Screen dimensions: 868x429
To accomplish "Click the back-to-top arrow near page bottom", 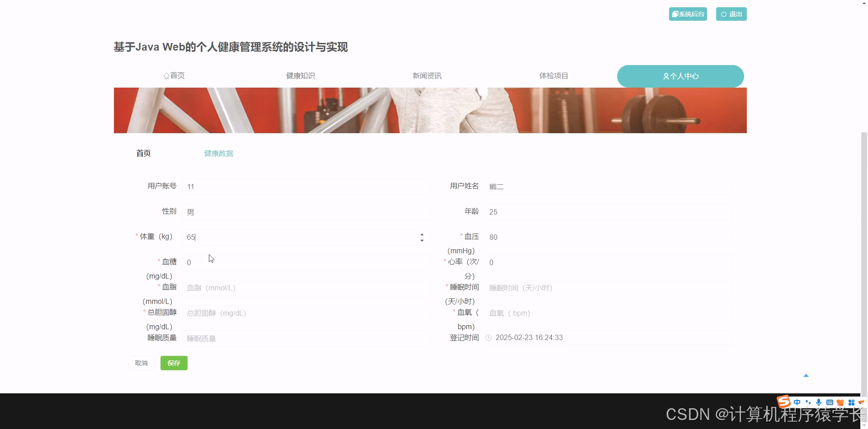I will click(806, 375).
